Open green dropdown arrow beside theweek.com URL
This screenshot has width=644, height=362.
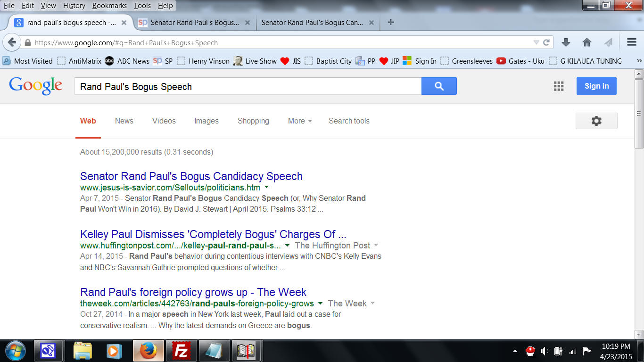320,304
